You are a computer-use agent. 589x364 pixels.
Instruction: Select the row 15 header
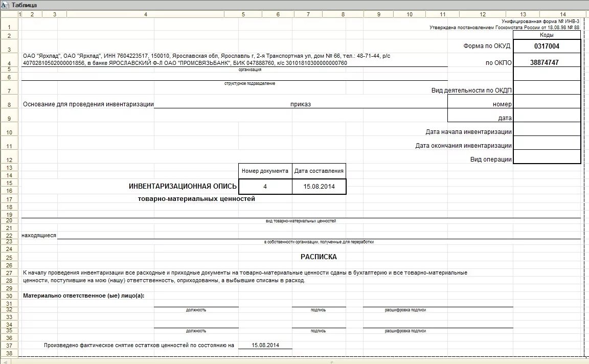[x=9, y=183]
